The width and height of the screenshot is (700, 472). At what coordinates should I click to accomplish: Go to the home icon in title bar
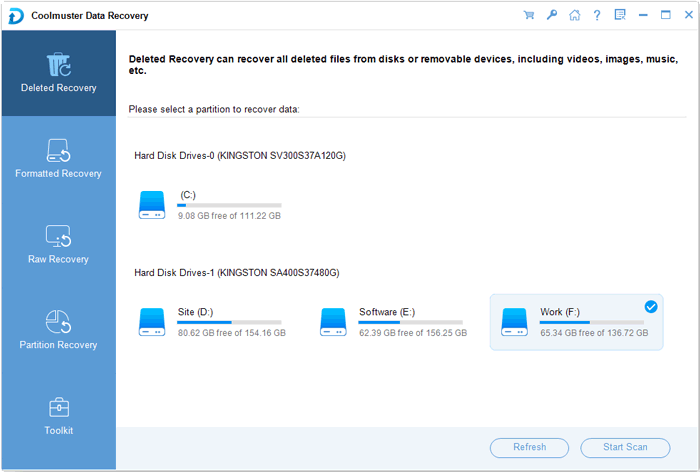574,15
